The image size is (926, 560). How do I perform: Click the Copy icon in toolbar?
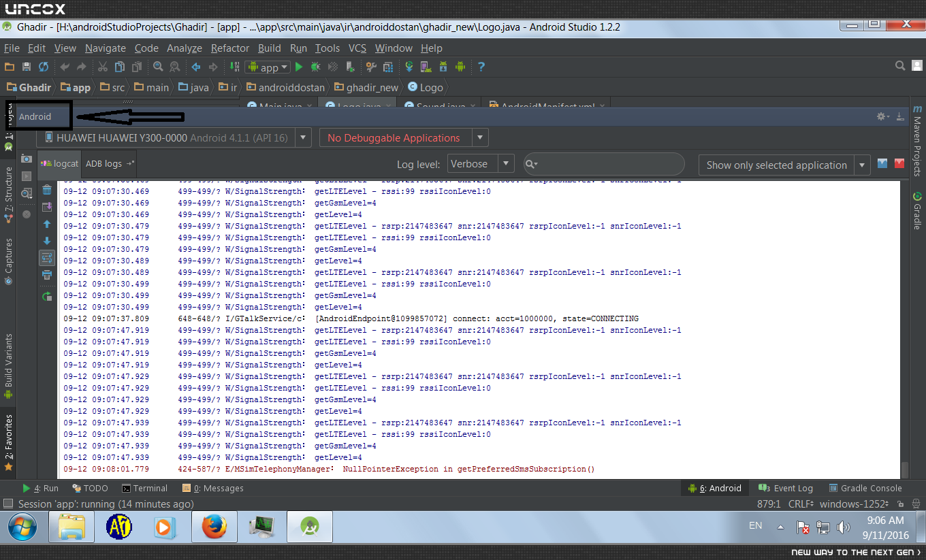(x=120, y=67)
